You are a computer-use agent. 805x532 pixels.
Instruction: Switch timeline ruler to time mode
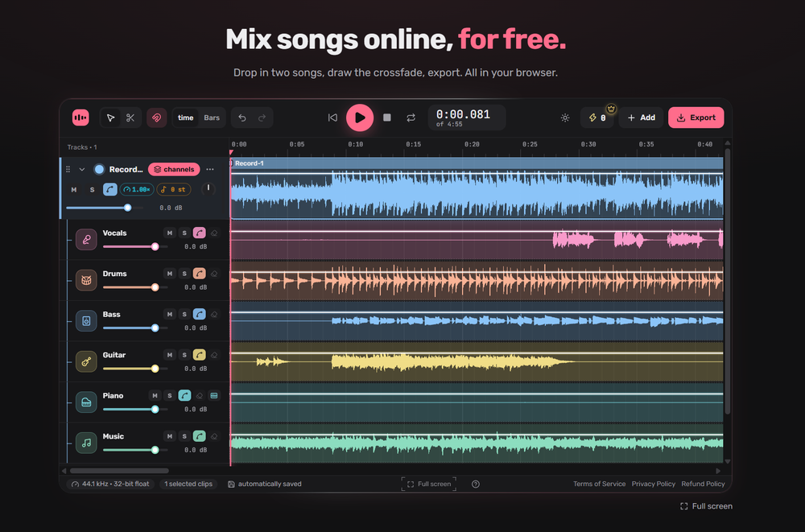click(185, 118)
